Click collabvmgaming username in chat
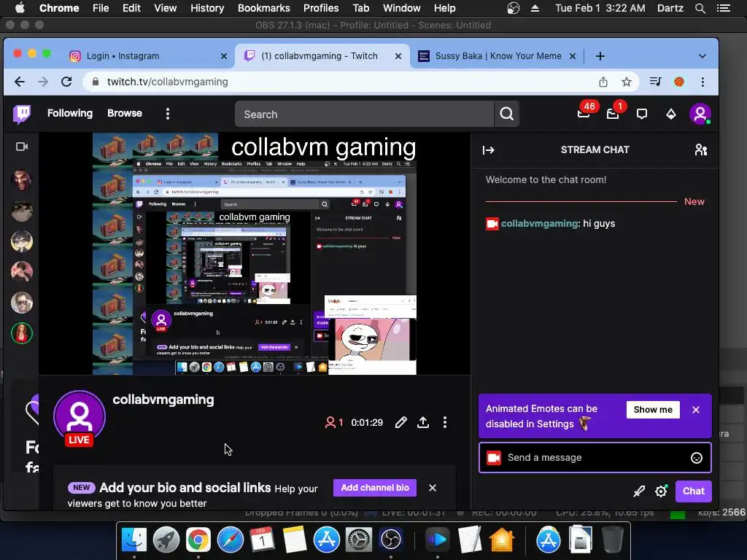This screenshot has height=560, width=747. tap(539, 223)
